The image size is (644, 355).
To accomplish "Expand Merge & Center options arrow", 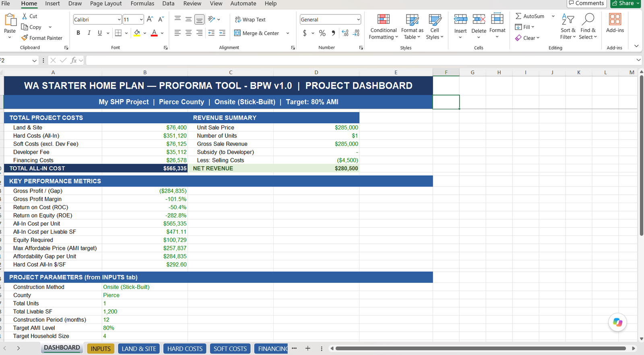I will click(x=288, y=33).
